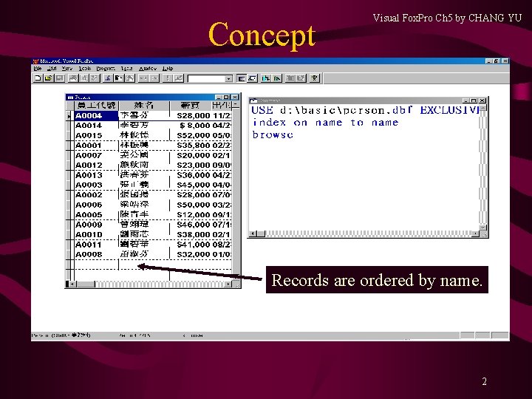The width and height of the screenshot is (532, 399).
Task: Open the Window menu
Action: click(148, 69)
